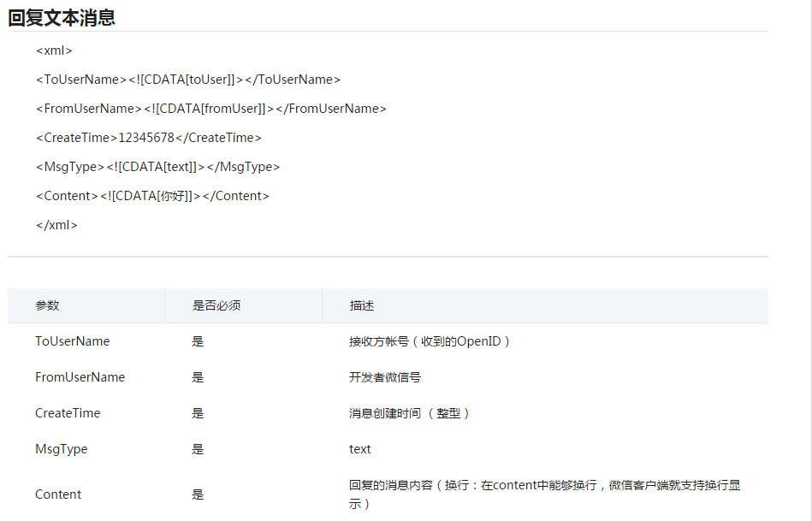The height and width of the screenshot is (521, 812).
Task: Click the Content CDATA[你好] XML line
Action: pos(153,196)
